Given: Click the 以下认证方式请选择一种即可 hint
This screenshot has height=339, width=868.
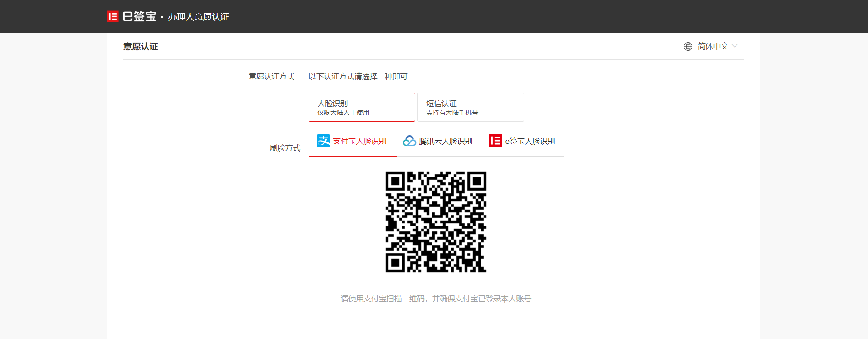Looking at the screenshot, I should coord(358,76).
